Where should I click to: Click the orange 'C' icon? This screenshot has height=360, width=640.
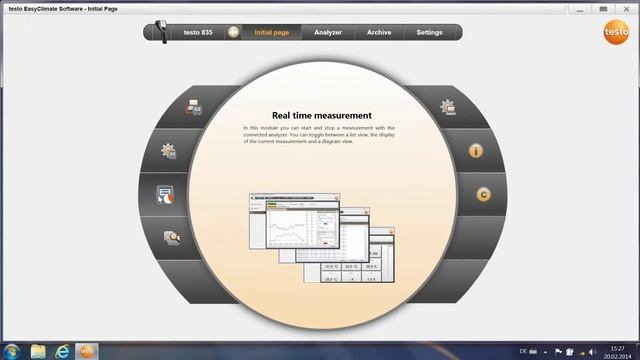point(484,195)
